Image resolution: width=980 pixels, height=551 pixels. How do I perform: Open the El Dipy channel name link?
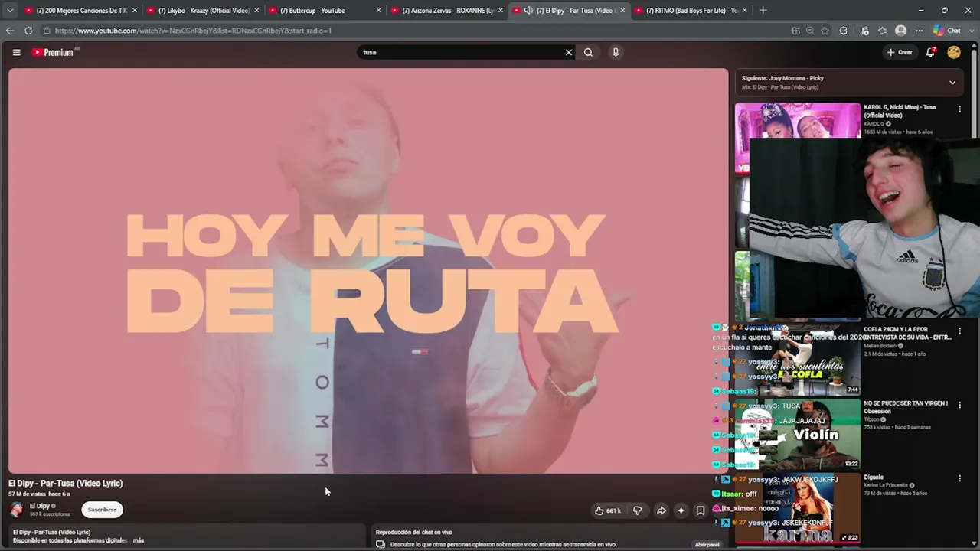tap(40, 506)
